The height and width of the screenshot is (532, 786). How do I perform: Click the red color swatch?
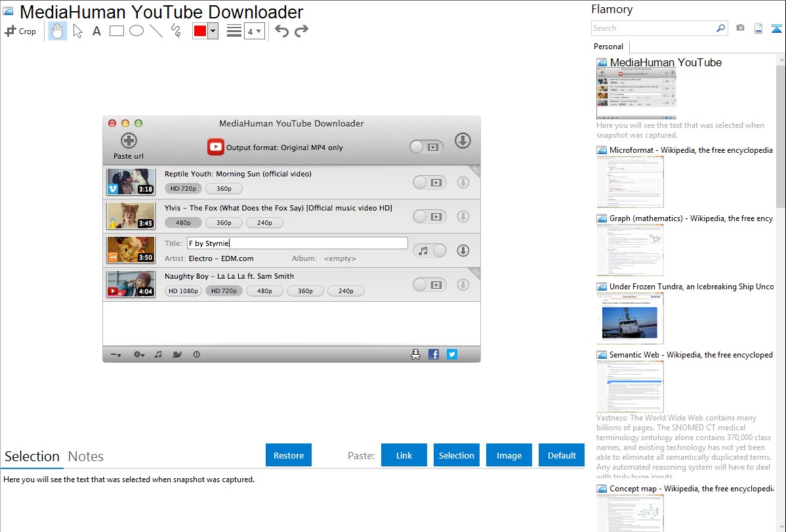point(200,31)
